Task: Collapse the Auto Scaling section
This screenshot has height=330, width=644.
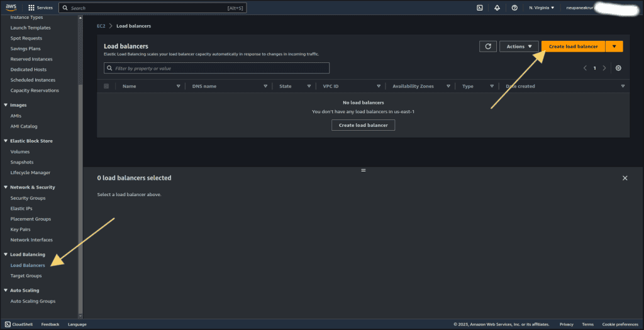Action: 6,290
